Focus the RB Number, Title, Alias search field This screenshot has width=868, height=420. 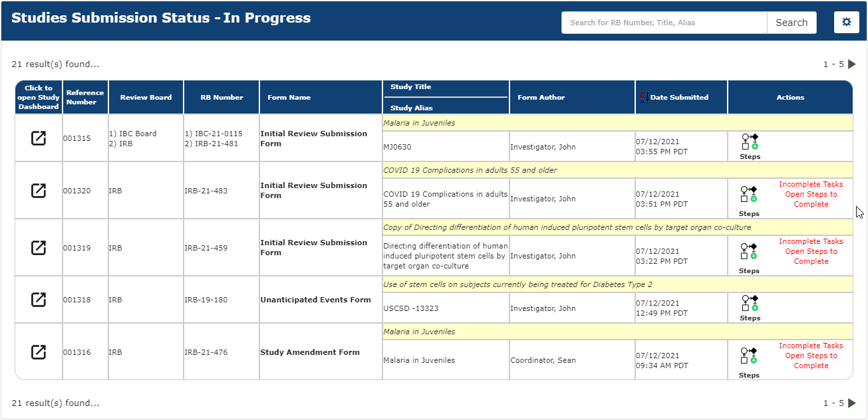click(664, 23)
